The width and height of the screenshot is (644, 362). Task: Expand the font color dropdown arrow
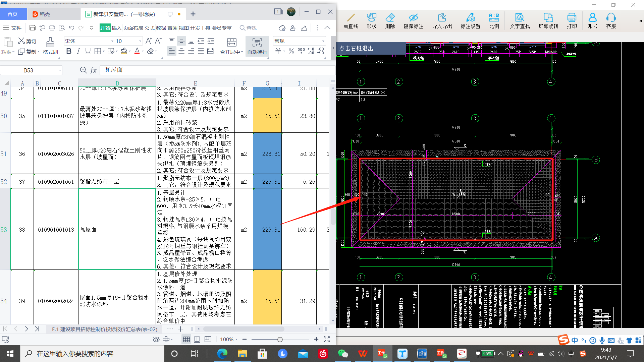click(x=143, y=51)
